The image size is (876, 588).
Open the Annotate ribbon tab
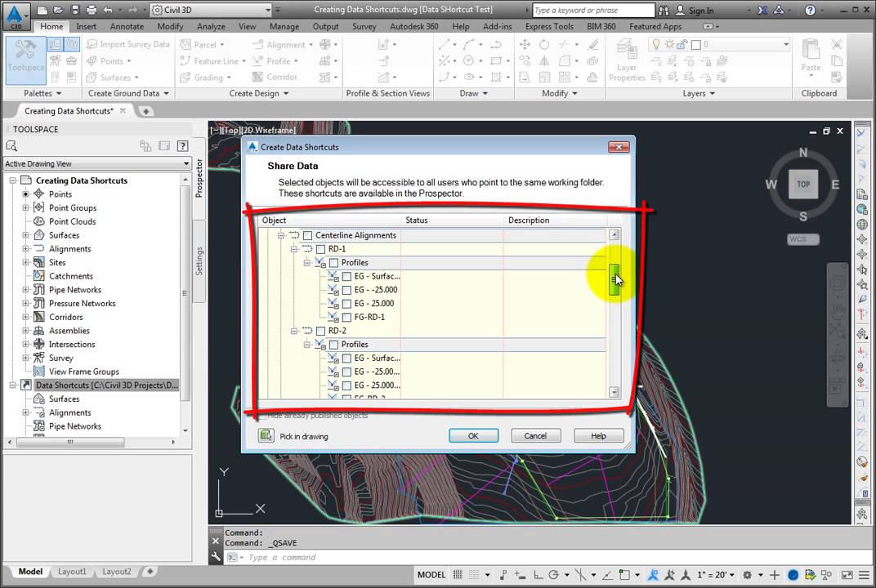[x=127, y=26]
